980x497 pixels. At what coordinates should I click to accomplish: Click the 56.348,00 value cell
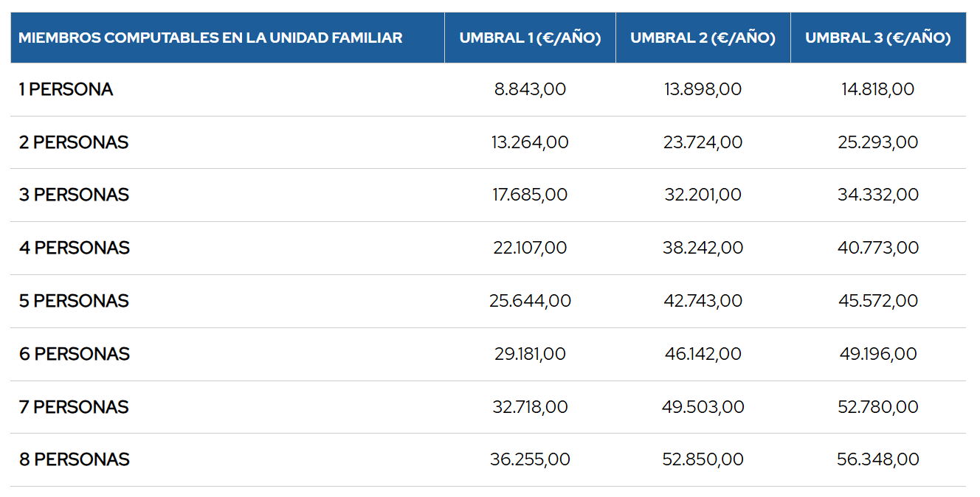click(877, 459)
